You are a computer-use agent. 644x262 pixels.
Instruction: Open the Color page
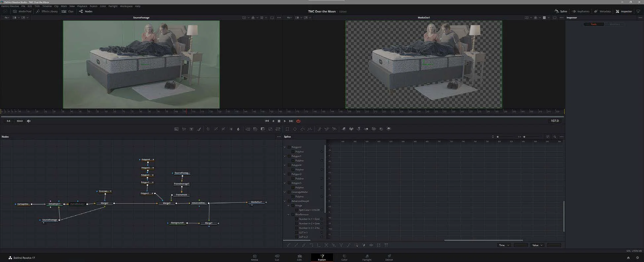pos(344,257)
